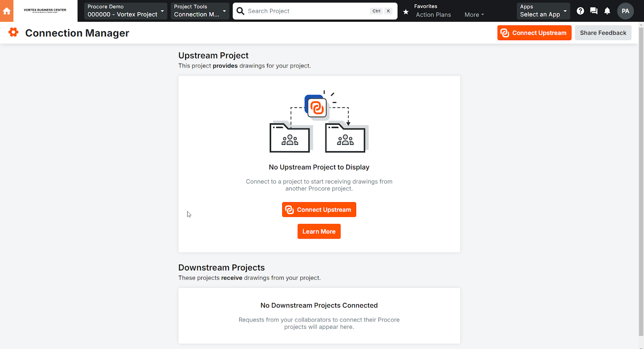644x349 pixels.
Task: Expand the Project Tools menu dropdown
Action: 200,11
